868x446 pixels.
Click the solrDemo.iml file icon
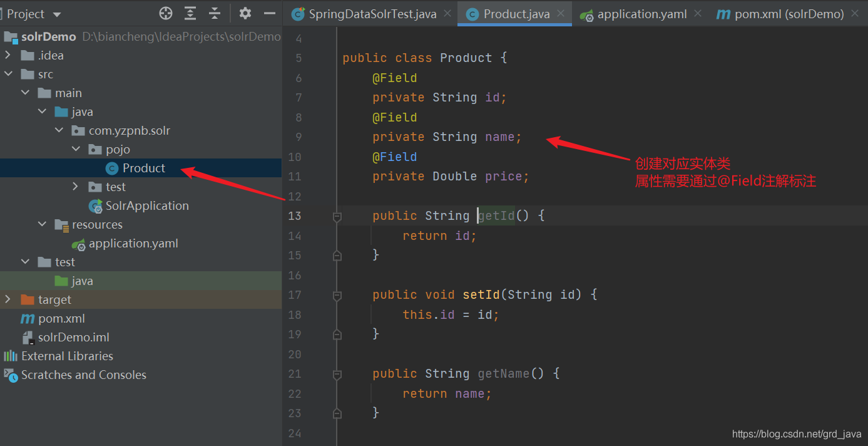28,337
